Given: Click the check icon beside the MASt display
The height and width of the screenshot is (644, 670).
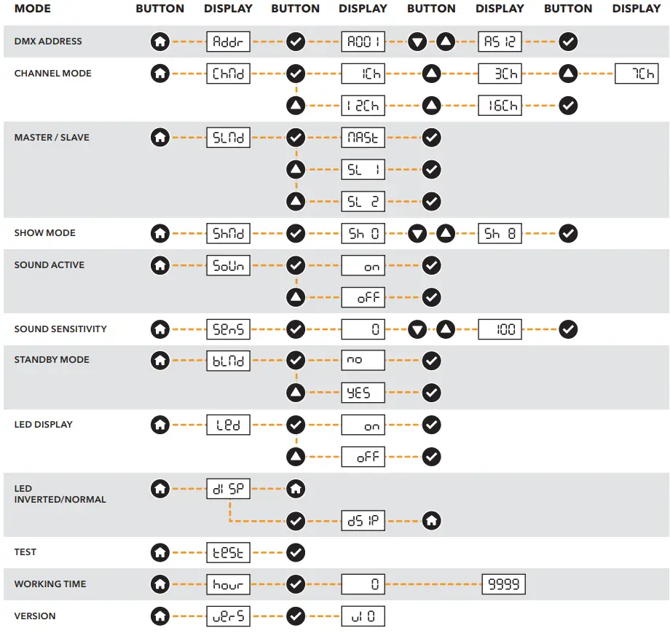Looking at the screenshot, I should pos(432,138).
